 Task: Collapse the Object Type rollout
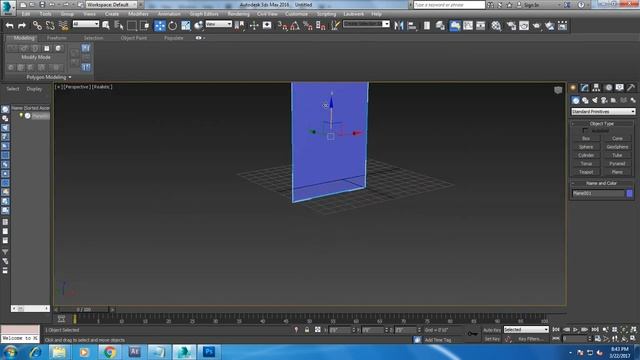(602, 123)
